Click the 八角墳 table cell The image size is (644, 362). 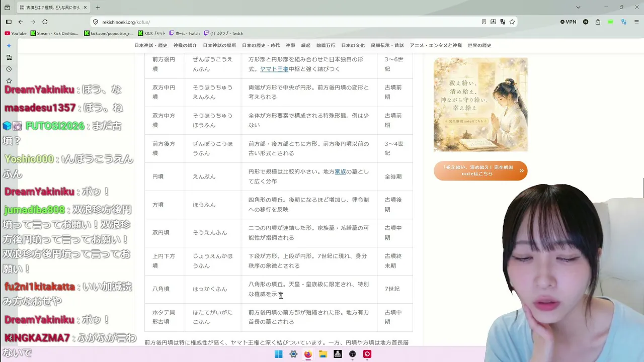[x=165, y=289]
